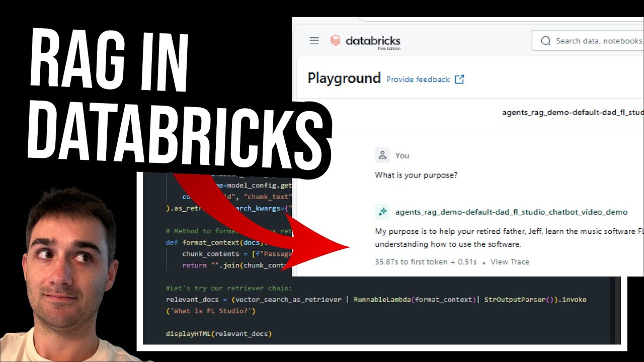Click the external link icon beside feedback

tap(459, 79)
